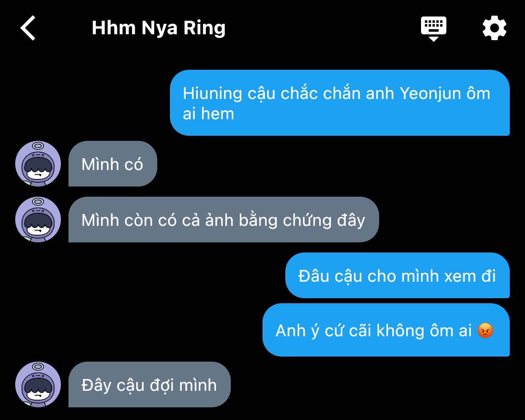Screen dimensions: 525x420
Task: Select the angry face emoji in the message
Action: (x=485, y=330)
